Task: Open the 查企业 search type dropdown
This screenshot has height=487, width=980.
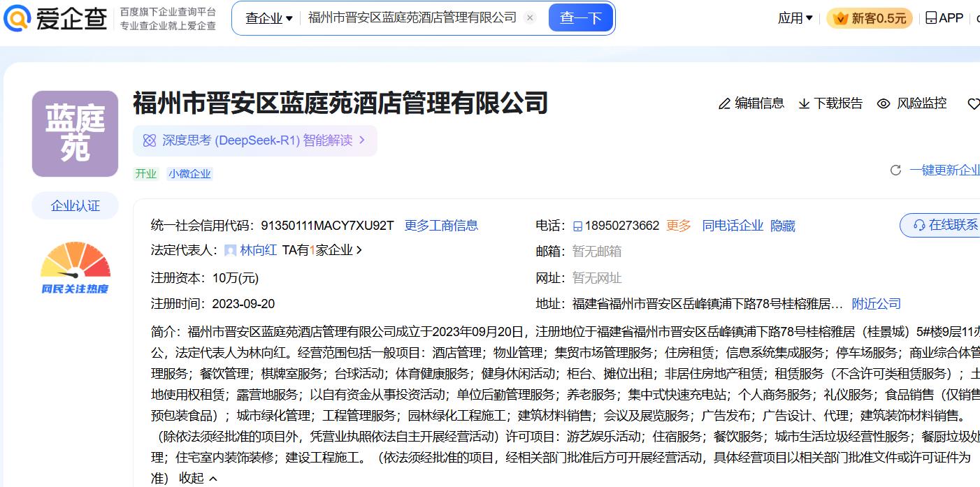Action: click(268, 18)
